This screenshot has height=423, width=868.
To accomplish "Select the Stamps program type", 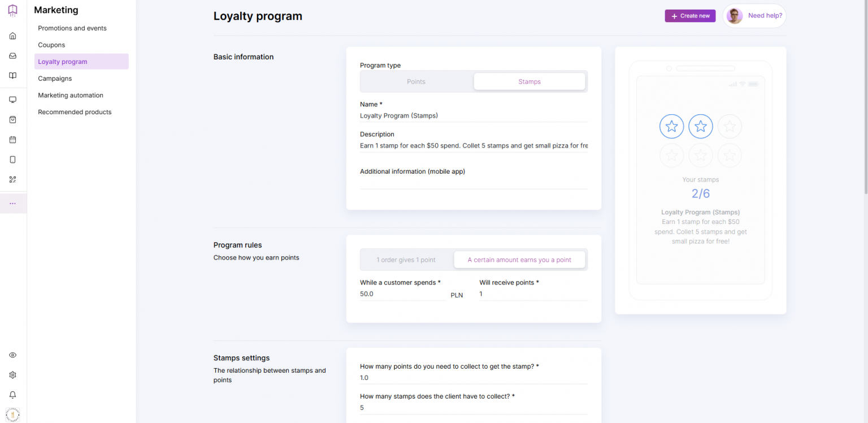I will (529, 81).
